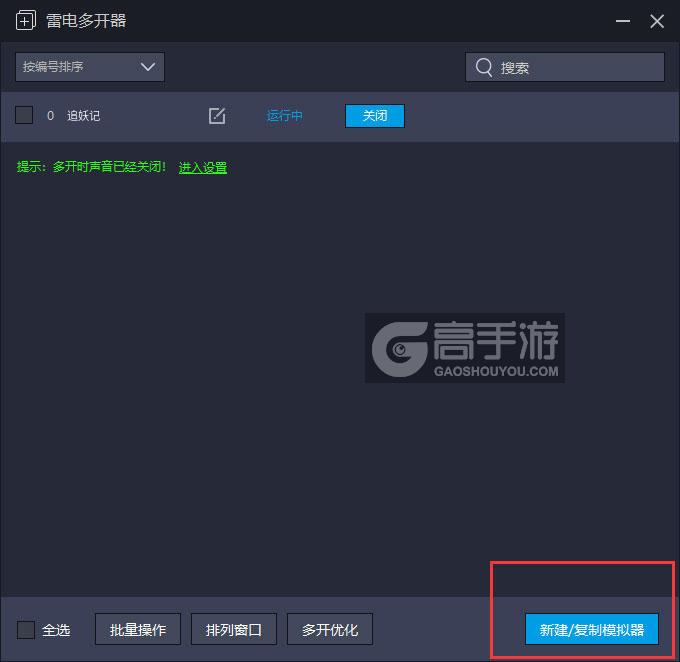Open the 按编号排序 sort dropdown
The image size is (680, 662).
click(x=90, y=67)
